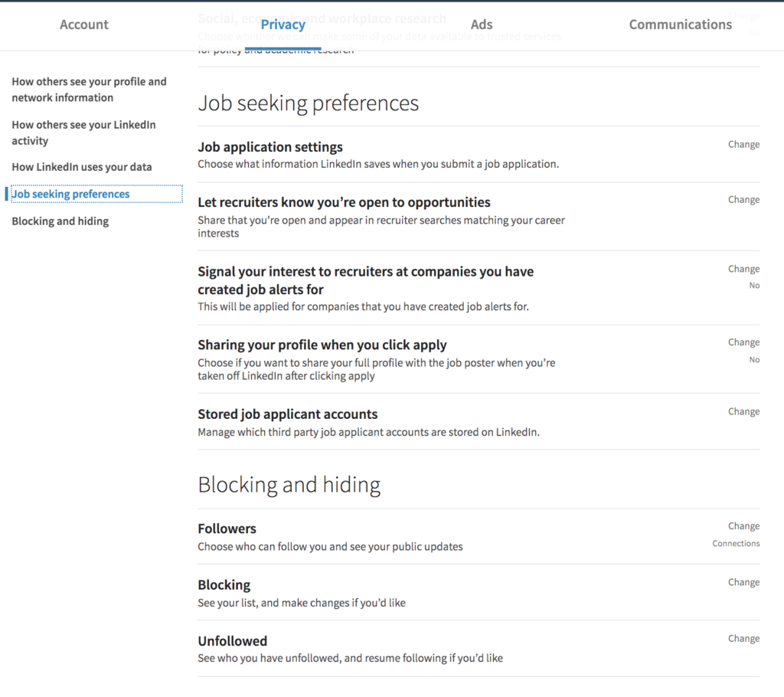Screen dimensions: 784x697
Task: Open How LinkedIn uses your data section
Action: point(81,166)
